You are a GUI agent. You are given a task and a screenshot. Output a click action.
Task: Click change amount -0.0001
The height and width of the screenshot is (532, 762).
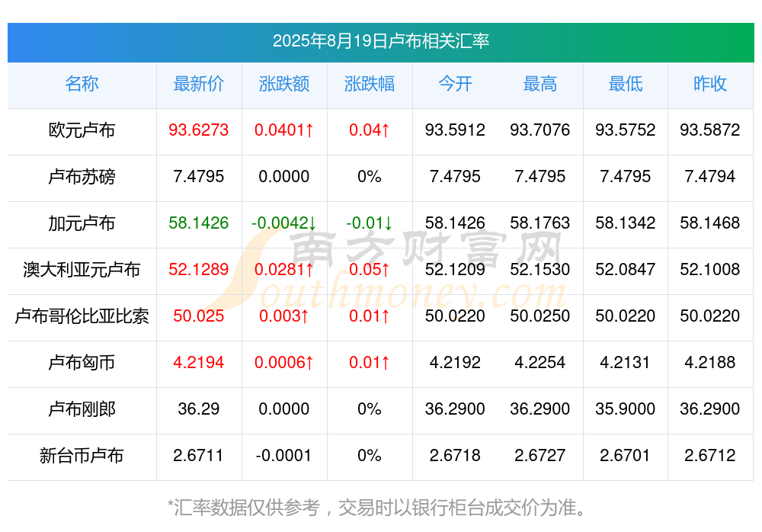pyautogui.click(x=283, y=455)
